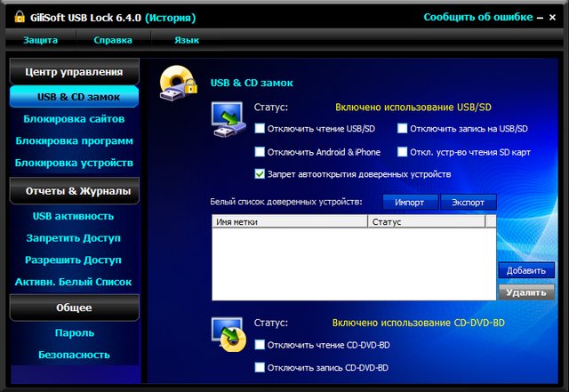Uncheck 'Запрет автооткрытия доверенных устройств'
Image resolution: width=569 pixels, height=392 pixels.
[260, 174]
